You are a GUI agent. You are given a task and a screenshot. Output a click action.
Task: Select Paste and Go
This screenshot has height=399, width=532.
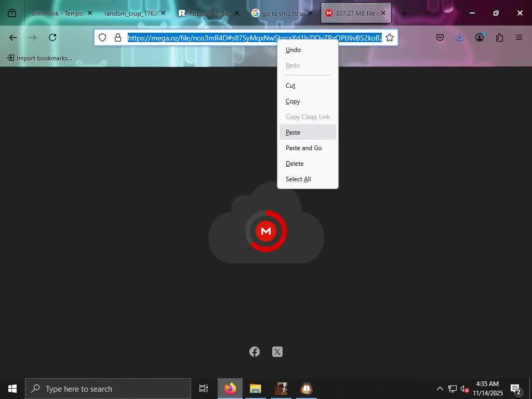308,148
